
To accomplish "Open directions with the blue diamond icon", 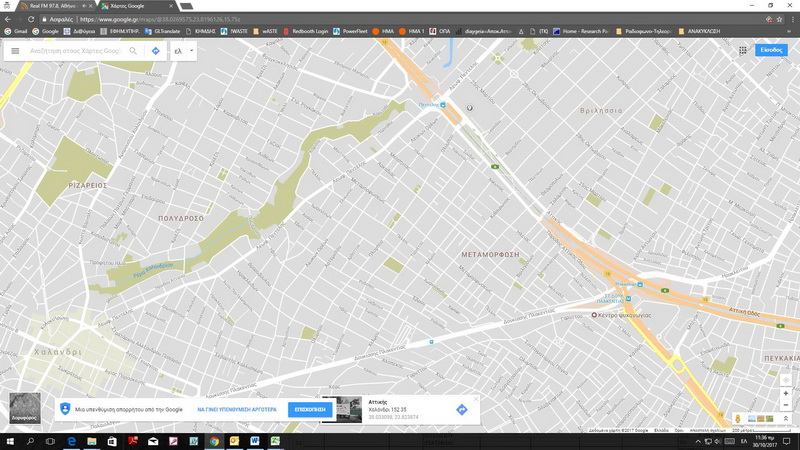I will [156, 51].
